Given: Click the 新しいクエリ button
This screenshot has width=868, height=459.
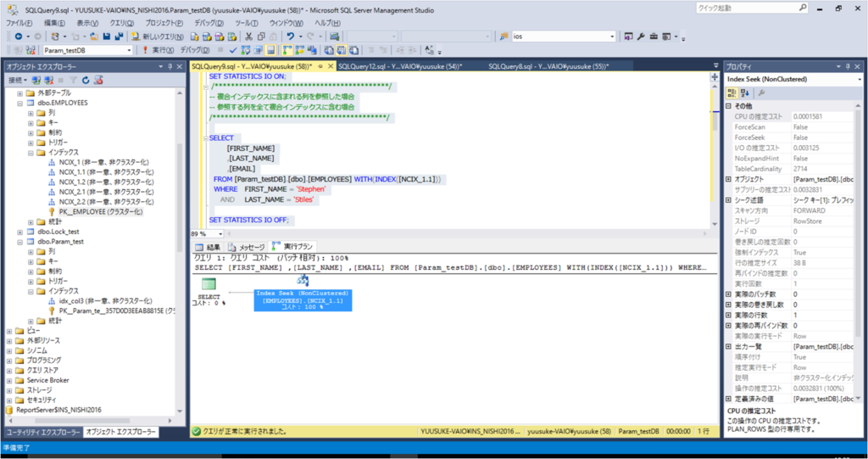Looking at the screenshot, I should tap(157, 36).
